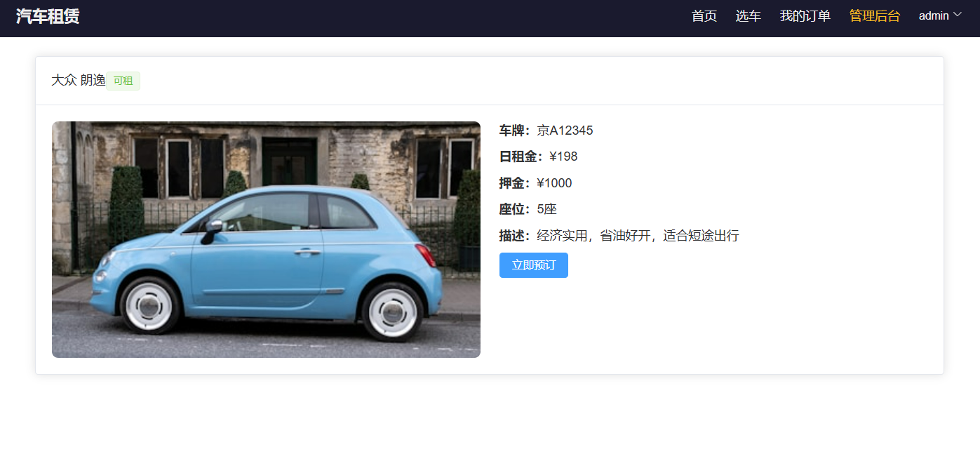
Task: Click the 车牌 label
Action: click(x=515, y=131)
